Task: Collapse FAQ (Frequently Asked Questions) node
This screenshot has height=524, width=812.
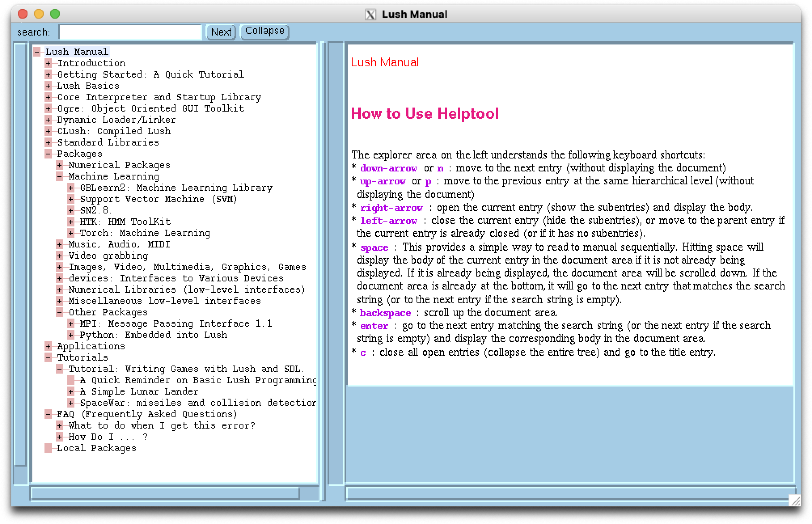Action: pos(48,414)
